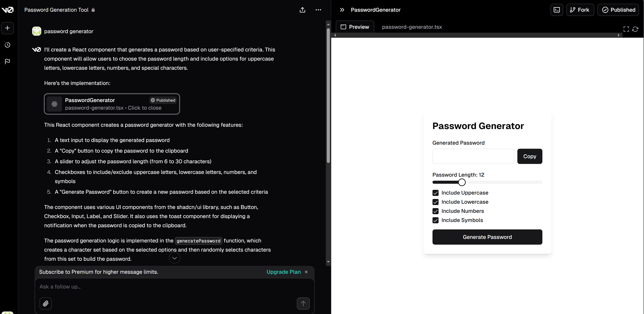
Task: Click the scroll-down chevron button in chat
Action: tap(174, 258)
